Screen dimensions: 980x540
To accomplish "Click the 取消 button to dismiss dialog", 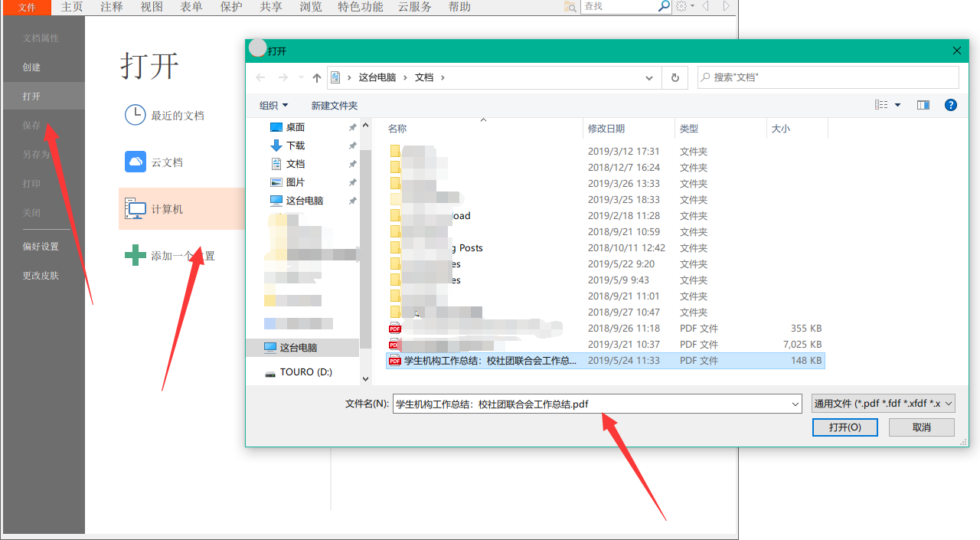I will click(x=921, y=427).
